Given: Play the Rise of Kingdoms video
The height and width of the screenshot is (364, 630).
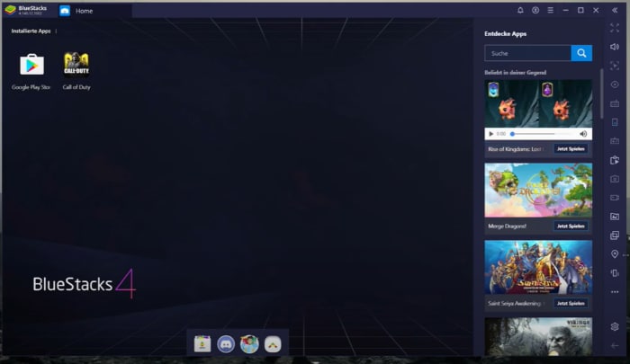Looking at the screenshot, I should (490, 134).
